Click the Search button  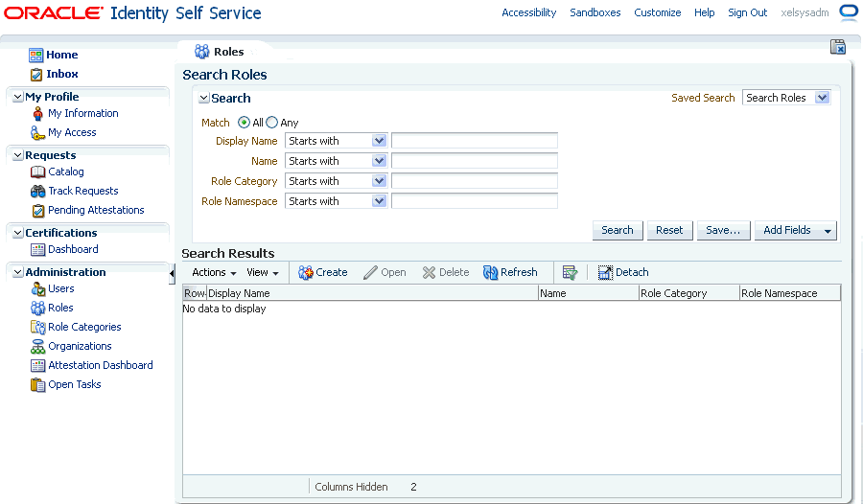[x=617, y=231]
